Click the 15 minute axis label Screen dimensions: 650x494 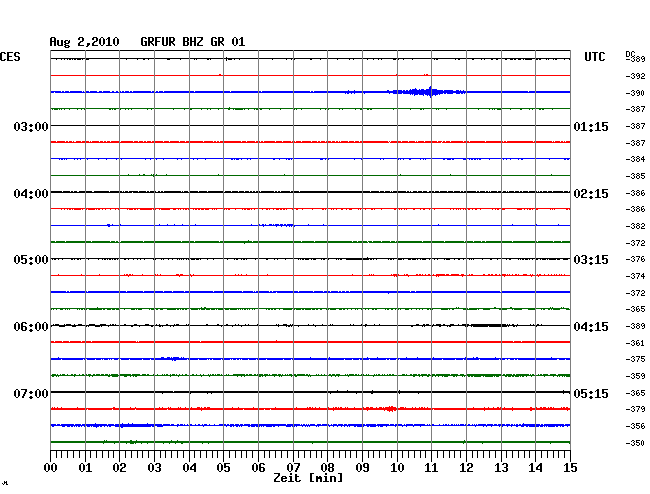pos(570,468)
